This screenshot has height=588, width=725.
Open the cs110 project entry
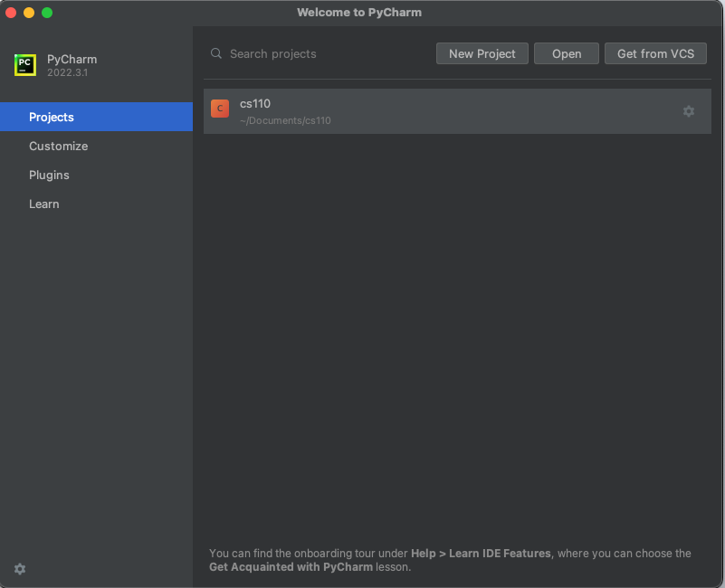tap(407, 109)
